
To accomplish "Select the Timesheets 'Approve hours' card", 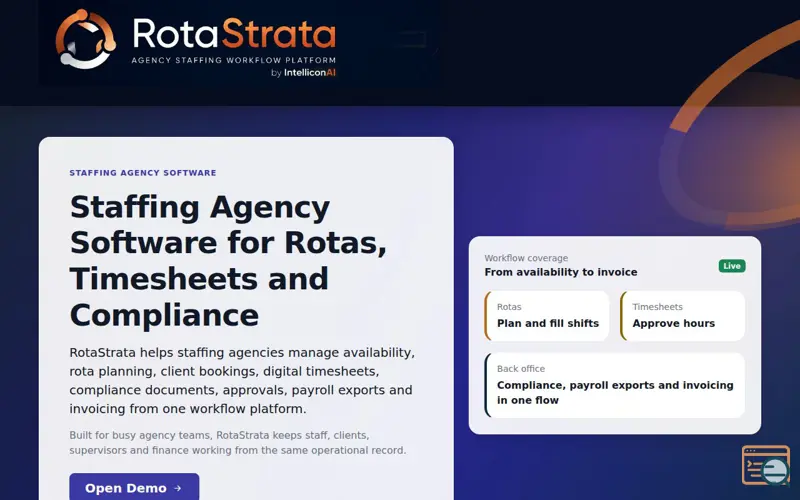I will [682, 316].
